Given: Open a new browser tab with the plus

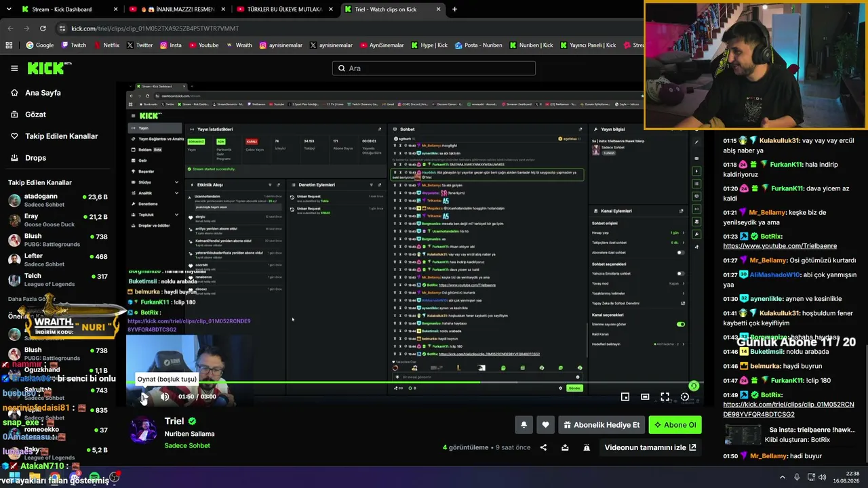Looking at the screenshot, I should pos(454,9).
